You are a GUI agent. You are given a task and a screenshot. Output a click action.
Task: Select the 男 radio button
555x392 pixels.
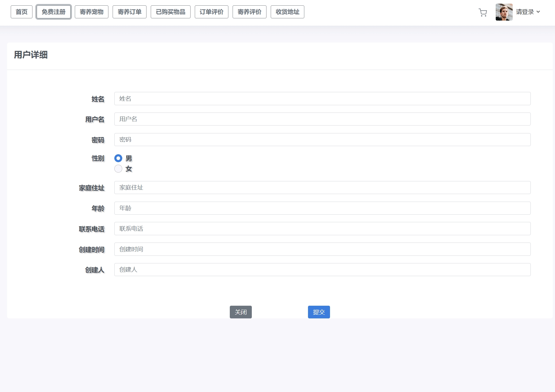click(118, 158)
